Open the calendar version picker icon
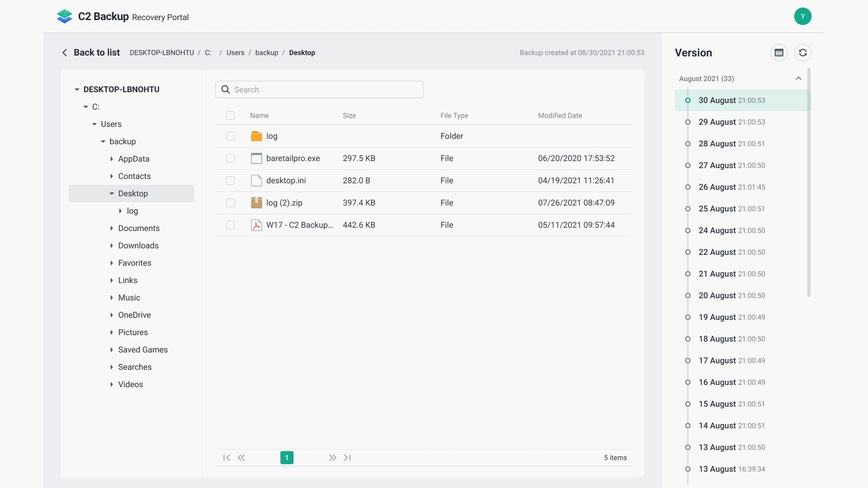Viewport: 868px width, 488px height. coord(779,53)
